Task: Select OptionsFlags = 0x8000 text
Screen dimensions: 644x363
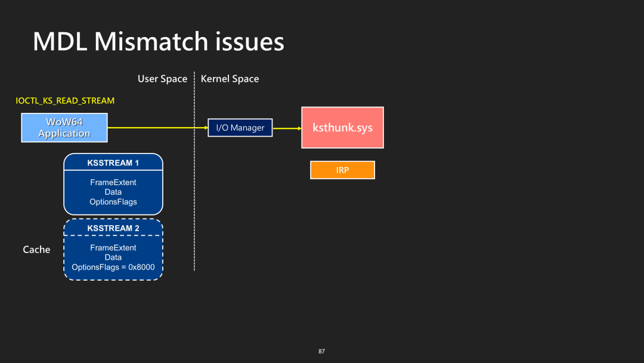Action: pos(113,267)
